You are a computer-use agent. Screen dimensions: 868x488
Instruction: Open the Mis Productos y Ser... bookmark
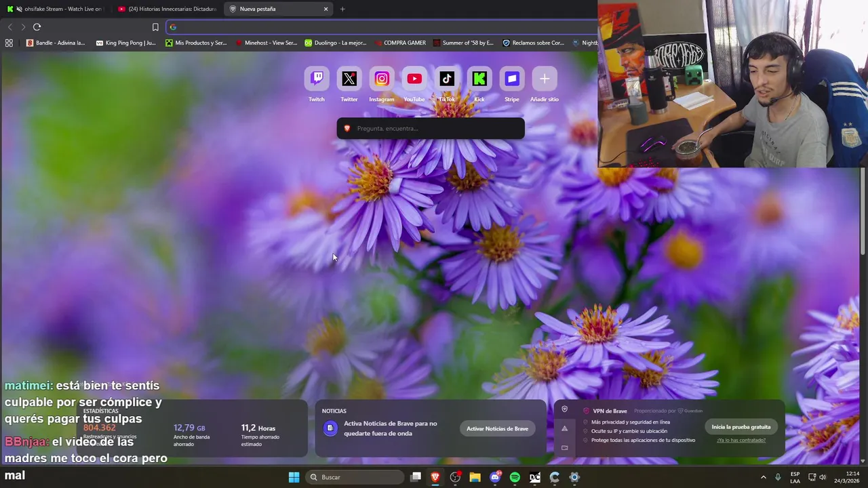(x=197, y=43)
